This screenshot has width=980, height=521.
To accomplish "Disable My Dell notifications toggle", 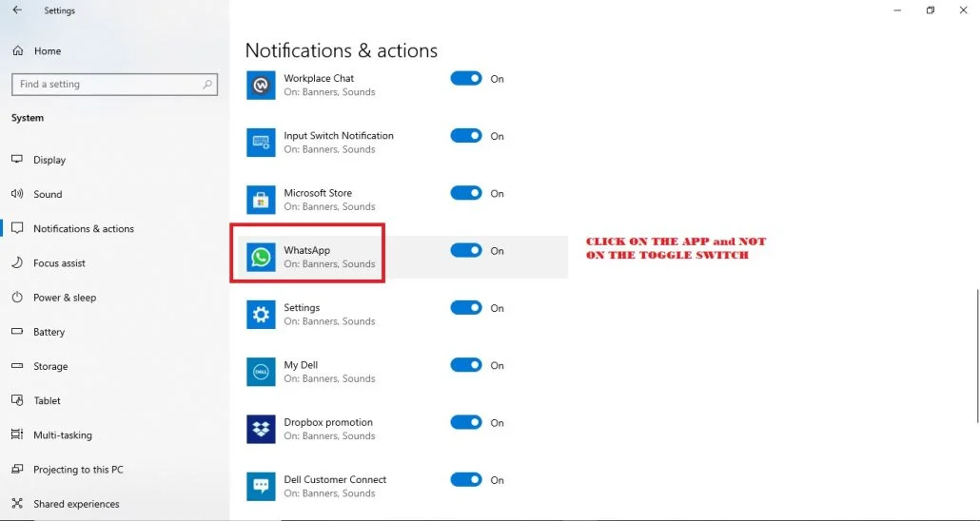I will 466,365.
